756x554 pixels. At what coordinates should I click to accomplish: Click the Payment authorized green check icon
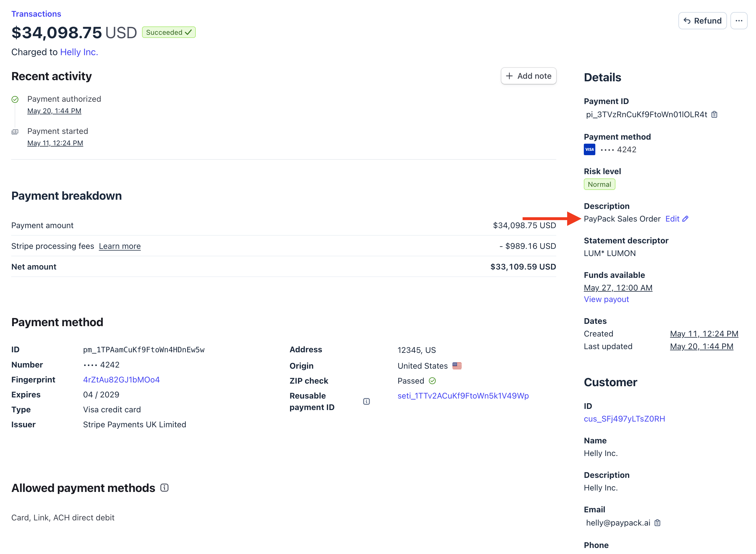point(15,100)
